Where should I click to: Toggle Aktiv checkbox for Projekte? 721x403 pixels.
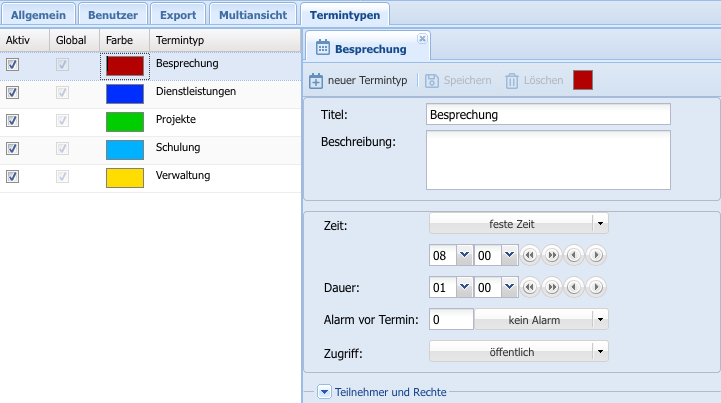point(13,121)
